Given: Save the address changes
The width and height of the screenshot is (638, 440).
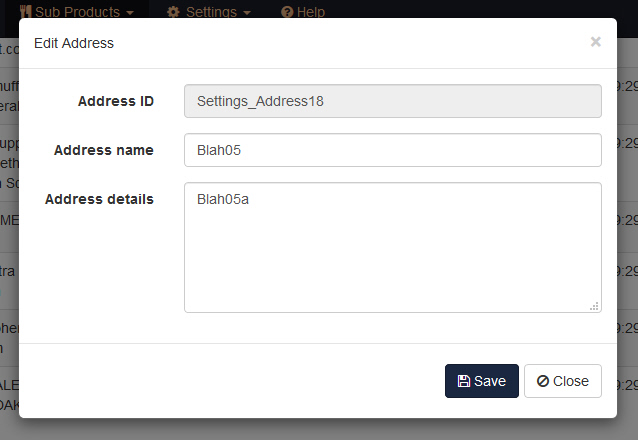Looking at the screenshot, I should click(x=482, y=381).
